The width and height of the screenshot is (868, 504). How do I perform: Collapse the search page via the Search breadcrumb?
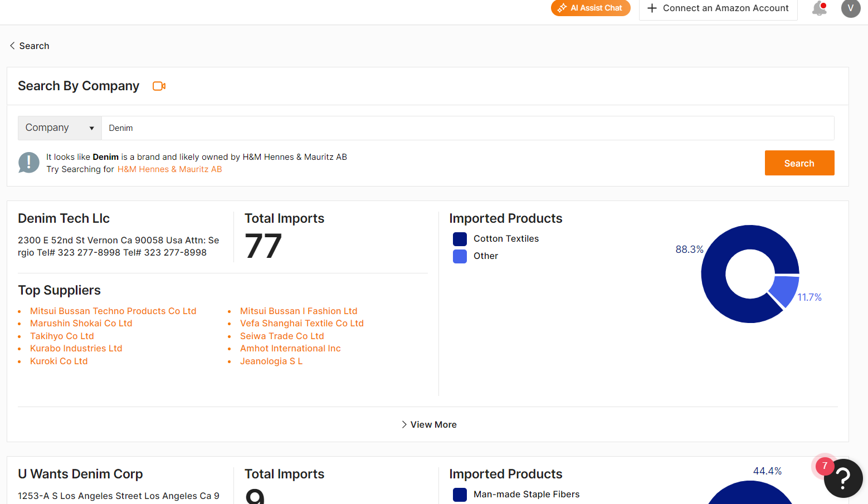[34, 45]
